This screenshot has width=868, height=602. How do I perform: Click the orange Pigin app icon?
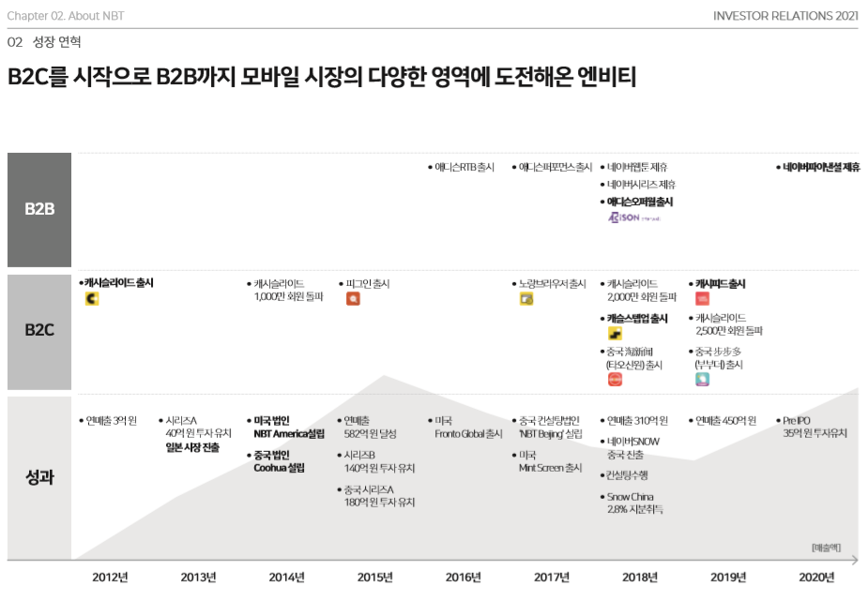point(353,299)
